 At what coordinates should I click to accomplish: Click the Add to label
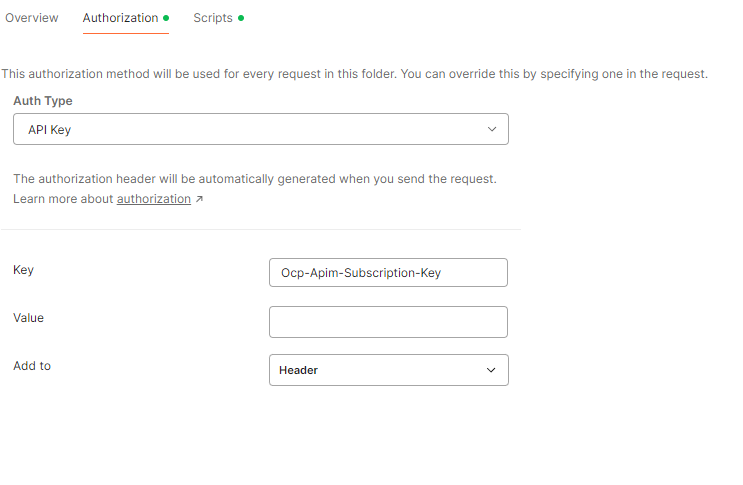click(32, 366)
